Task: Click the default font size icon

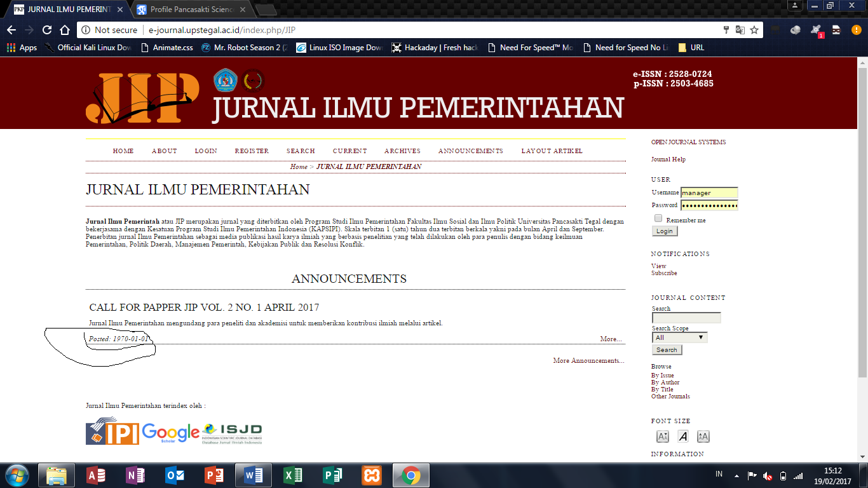Action: pyautogui.click(x=682, y=437)
